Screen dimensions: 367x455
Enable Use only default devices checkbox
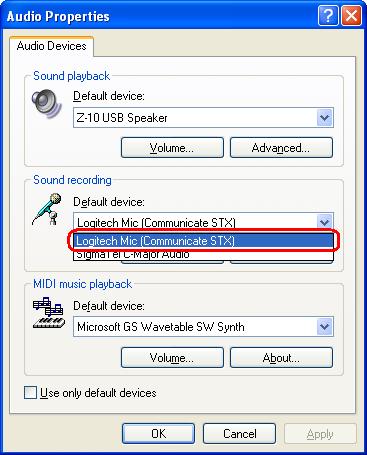pos(30,392)
